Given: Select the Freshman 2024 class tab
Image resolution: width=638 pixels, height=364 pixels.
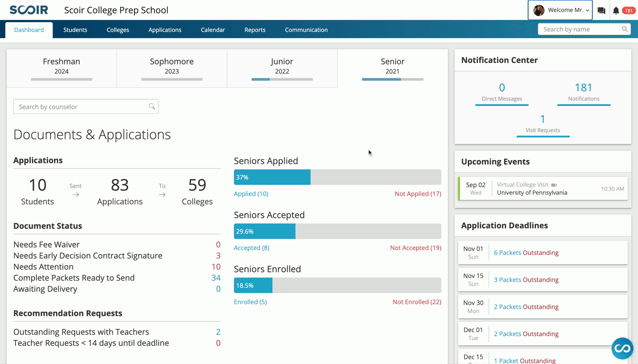Looking at the screenshot, I should (x=61, y=68).
